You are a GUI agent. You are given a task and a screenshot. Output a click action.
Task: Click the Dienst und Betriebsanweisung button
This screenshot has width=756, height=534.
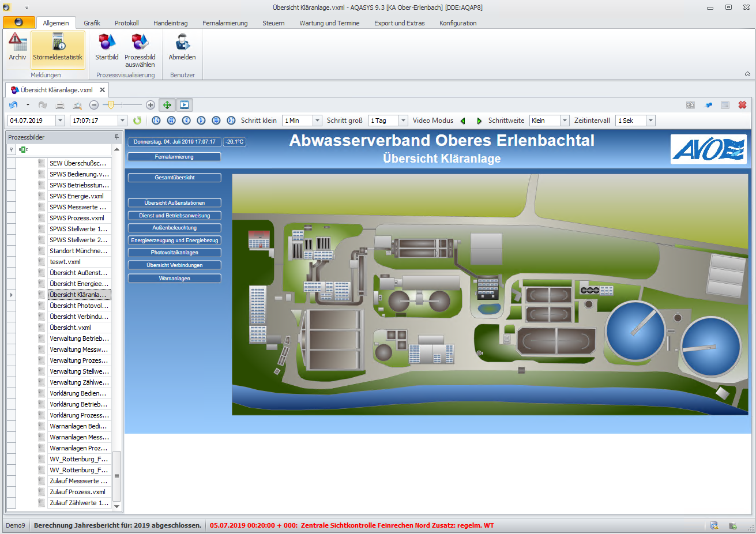click(x=174, y=216)
